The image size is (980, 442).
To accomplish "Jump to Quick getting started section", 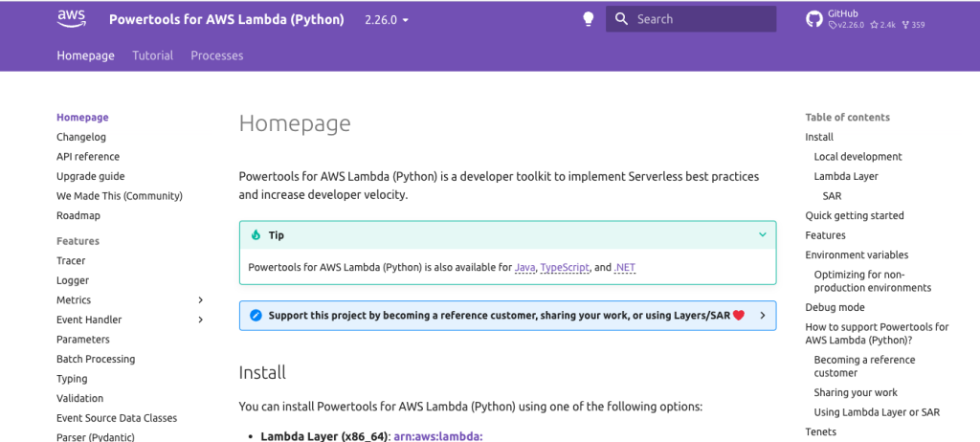I will coord(855,215).
